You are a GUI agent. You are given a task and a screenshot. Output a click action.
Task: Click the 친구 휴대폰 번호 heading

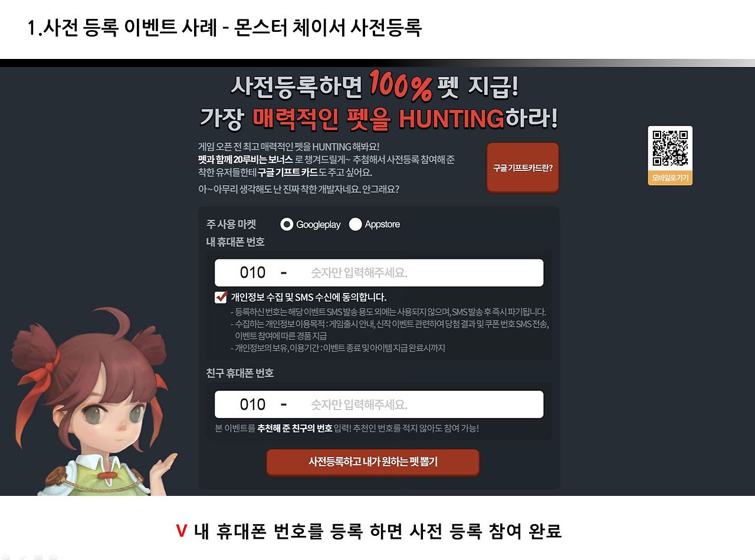[x=240, y=373]
